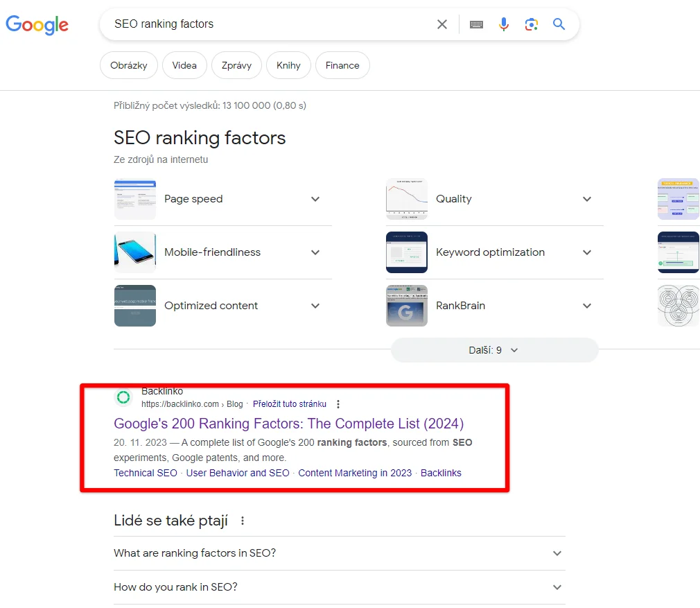The width and height of the screenshot is (700, 608).
Task: Open the on-screen keyboard icon
Action: [x=476, y=24]
